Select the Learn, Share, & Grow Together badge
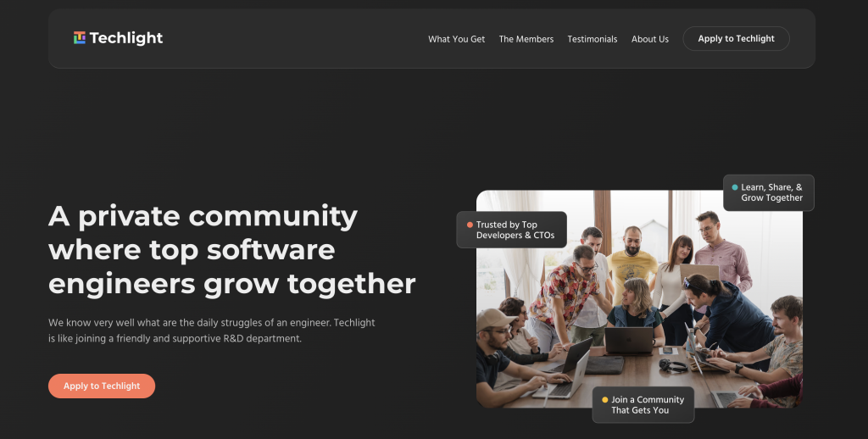The width and height of the screenshot is (868, 439). pos(768,192)
